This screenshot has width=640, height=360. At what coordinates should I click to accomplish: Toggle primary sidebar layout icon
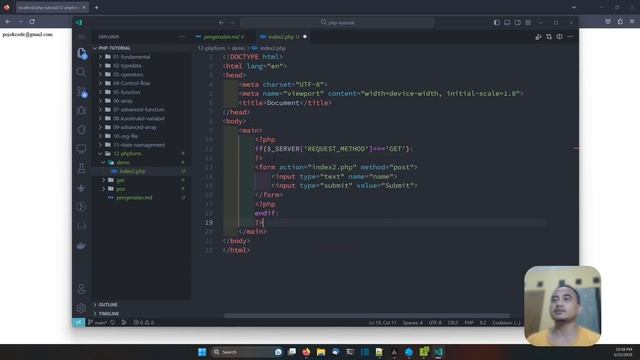(496, 22)
